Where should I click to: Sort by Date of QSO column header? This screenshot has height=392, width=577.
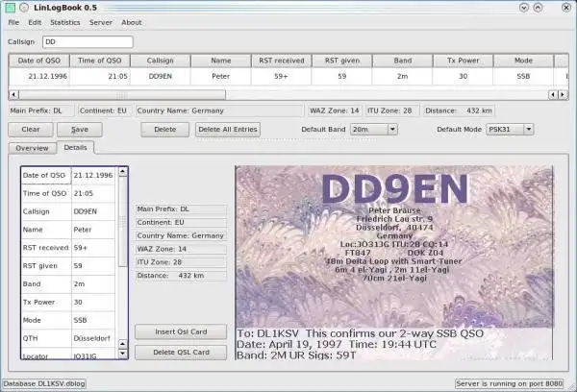(39, 61)
